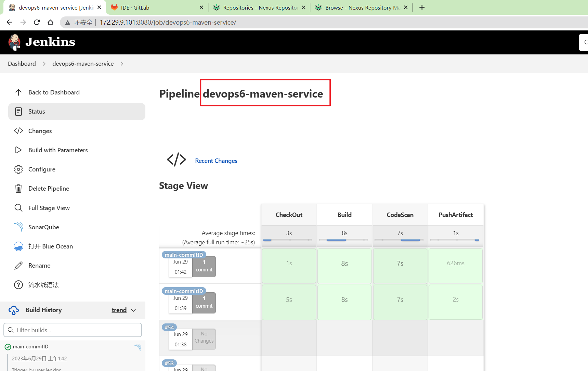Click the browser forward arrow
588x371 pixels.
coord(23,22)
